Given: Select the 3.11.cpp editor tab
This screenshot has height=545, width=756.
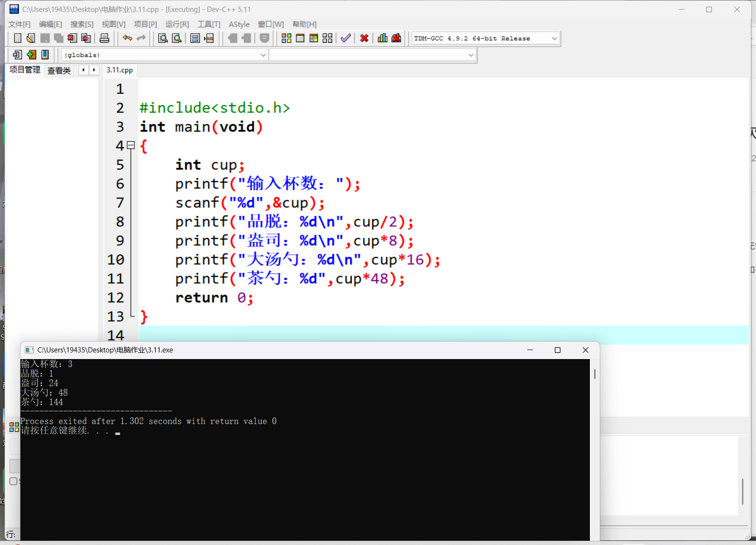Looking at the screenshot, I should [120, 70].
